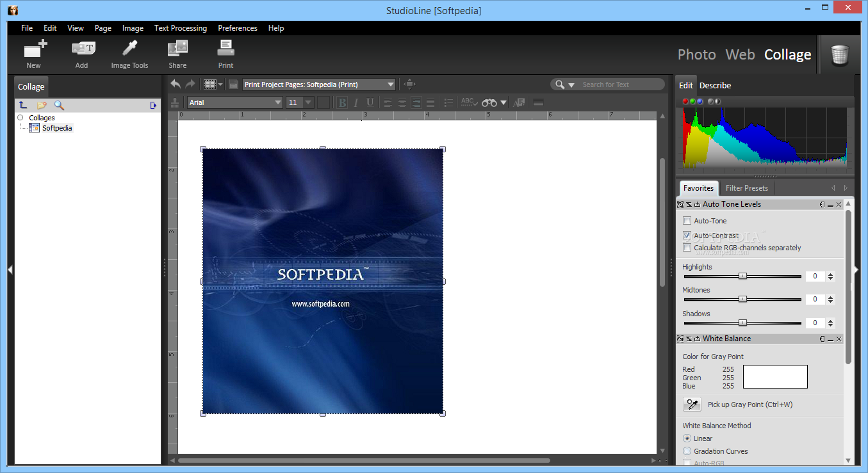The height and width of the screenshot is (473, 868).
Task: Open Image Tools eyedropper icon
Action: click(x=130, y=49)
